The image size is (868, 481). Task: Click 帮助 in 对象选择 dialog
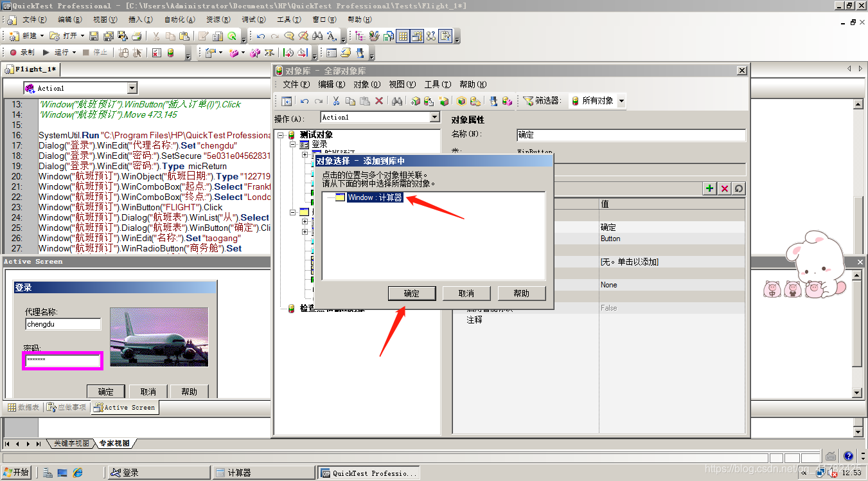click(522, 293)
